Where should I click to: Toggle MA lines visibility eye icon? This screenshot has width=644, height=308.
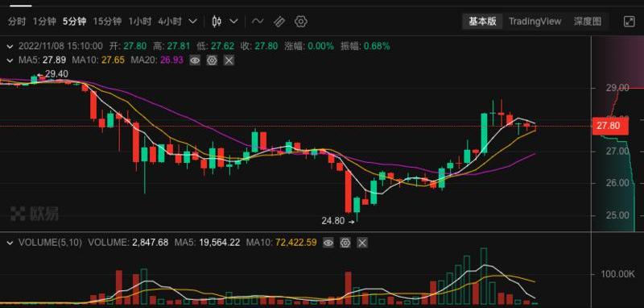[195, 60]
